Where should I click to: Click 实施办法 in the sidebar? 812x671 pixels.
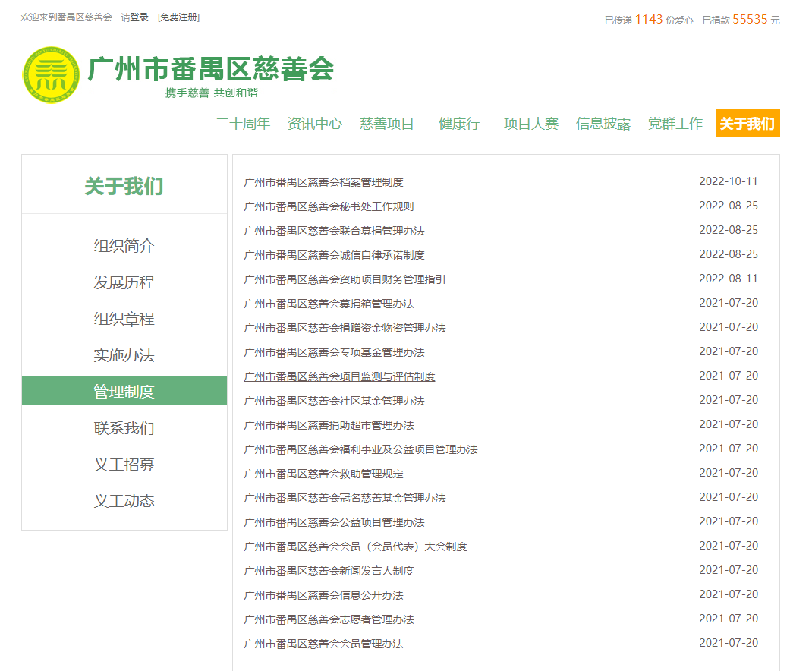tap(124, 355)
